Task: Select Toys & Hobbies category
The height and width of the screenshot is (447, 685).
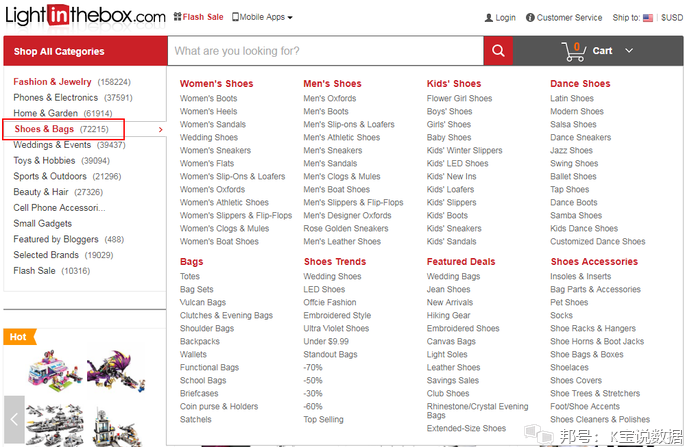Action: click(44, 160)
